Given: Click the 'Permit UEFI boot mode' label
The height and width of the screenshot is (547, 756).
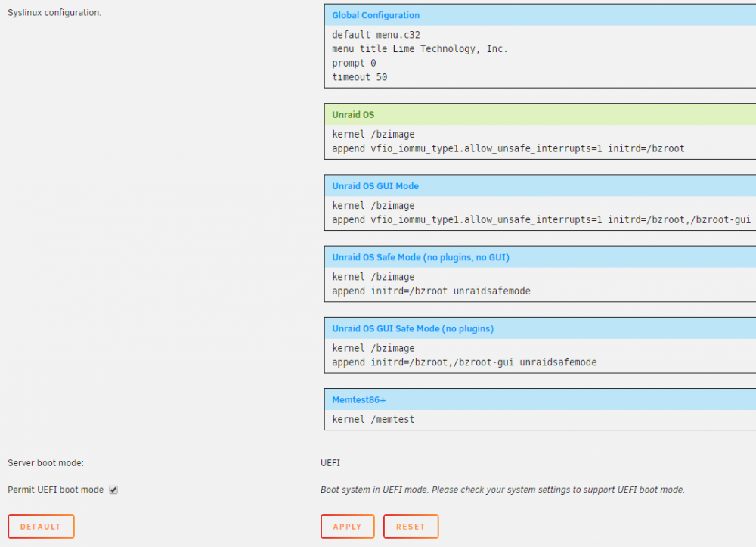Looking at the screenshot, I should click(55, 490).
